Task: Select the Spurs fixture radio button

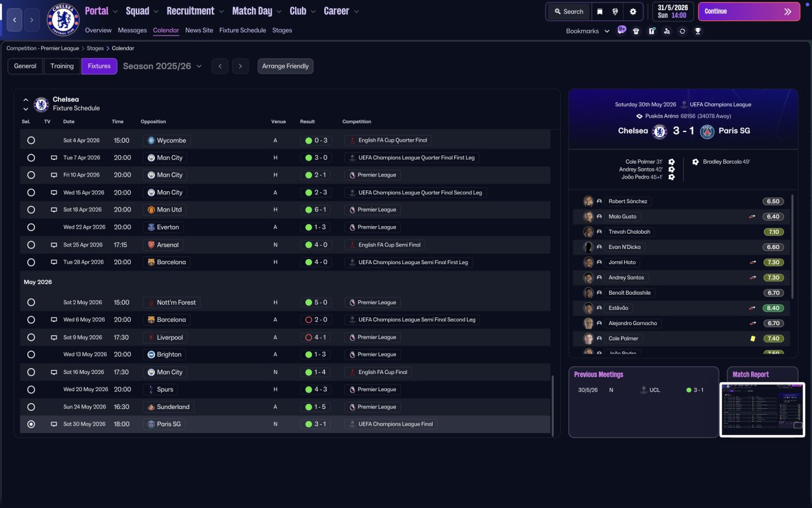Action: tap(31, 389)
